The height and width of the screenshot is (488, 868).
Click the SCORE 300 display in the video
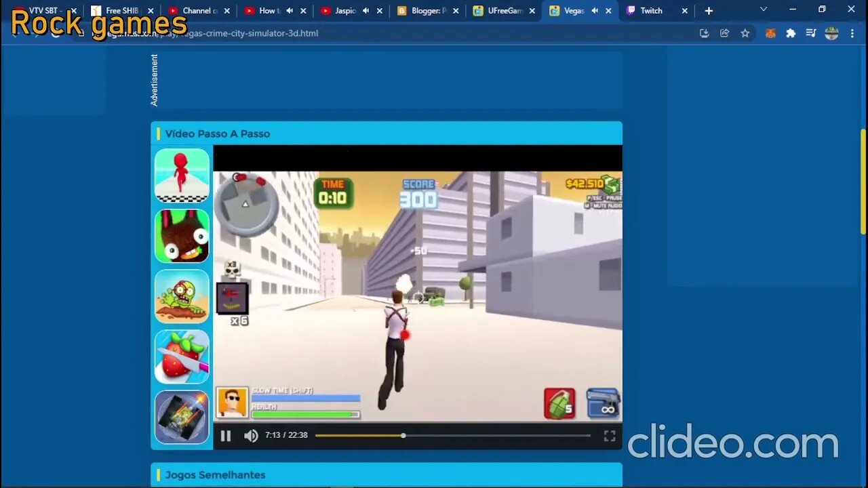[x=418, y=194]
